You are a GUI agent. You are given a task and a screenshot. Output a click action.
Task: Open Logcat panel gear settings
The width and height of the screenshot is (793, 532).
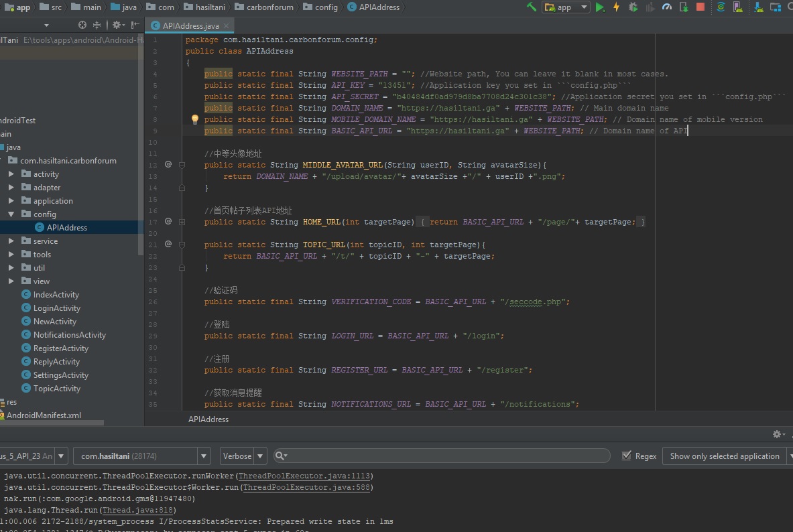[x=779, y=434]
